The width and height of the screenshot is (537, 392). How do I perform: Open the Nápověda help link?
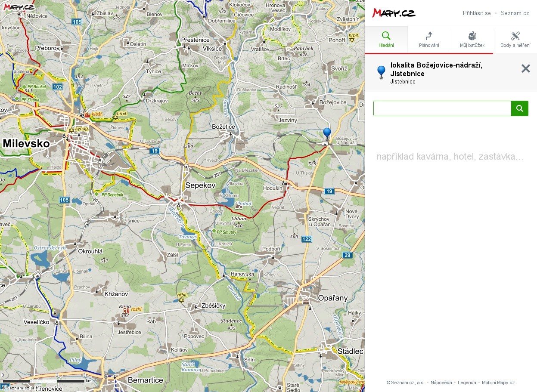point(441,383)
